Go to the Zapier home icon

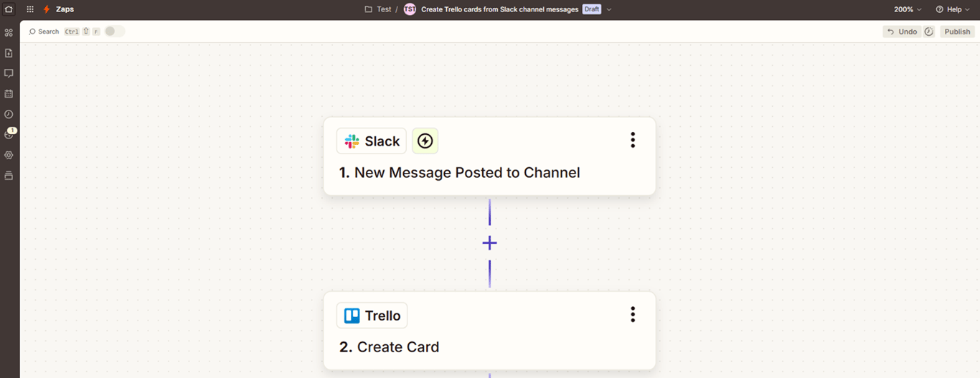9,9
